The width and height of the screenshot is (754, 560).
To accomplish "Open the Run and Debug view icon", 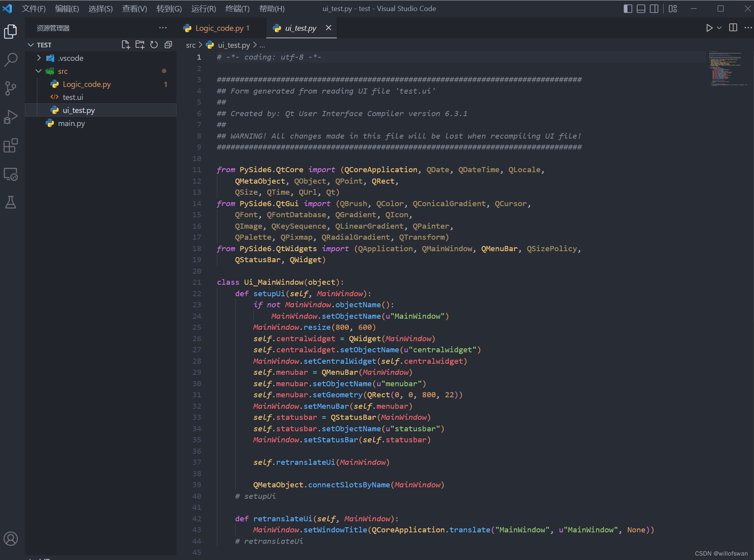I will [x=11, y=117].
